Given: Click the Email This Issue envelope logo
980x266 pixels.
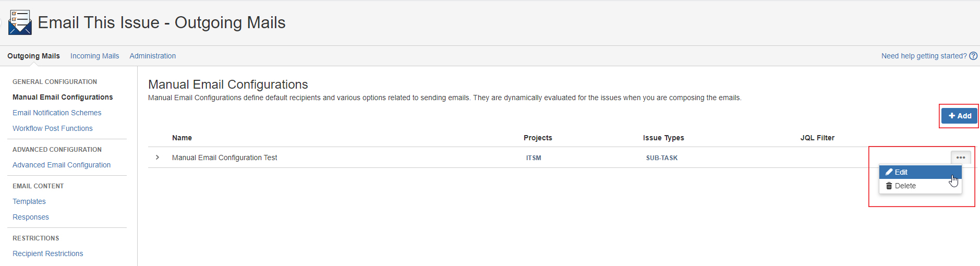Looking at the screenshot, I should tap(20, 22).
